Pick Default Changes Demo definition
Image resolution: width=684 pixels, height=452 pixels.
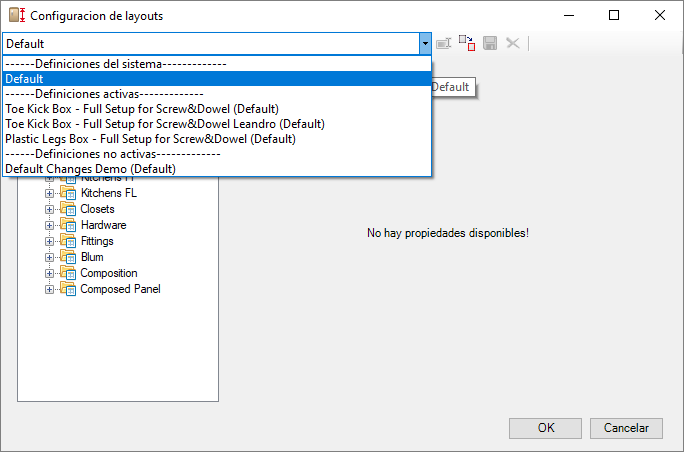tap(90, 169)
